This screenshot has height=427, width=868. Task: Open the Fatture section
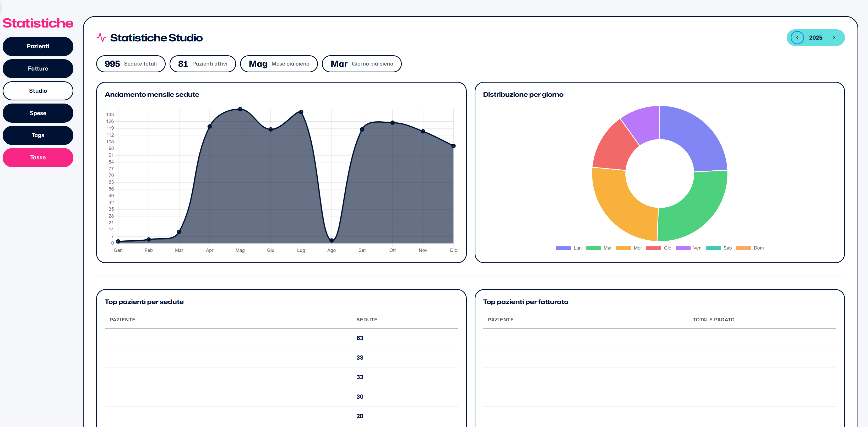[x=38, y=68]
